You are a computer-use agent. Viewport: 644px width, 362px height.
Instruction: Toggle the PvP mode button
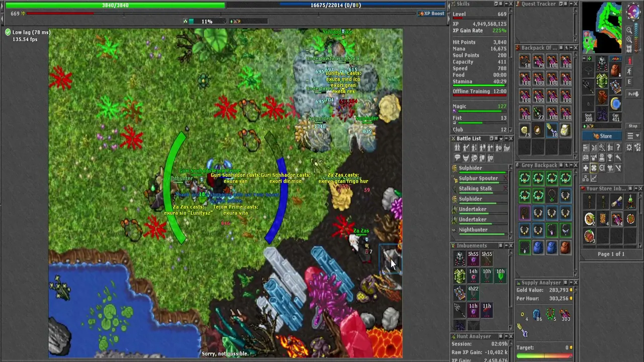(x=633, y=94)
